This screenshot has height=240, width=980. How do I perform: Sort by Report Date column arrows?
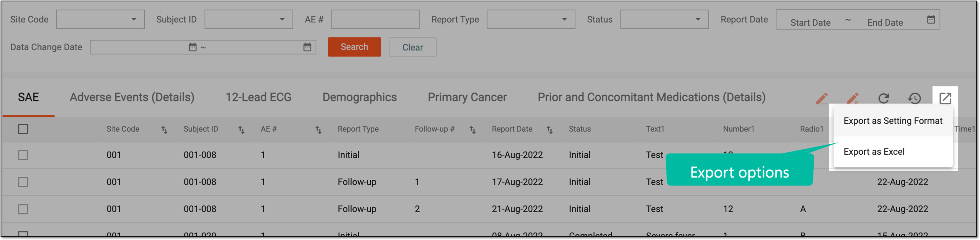(550, 130)
